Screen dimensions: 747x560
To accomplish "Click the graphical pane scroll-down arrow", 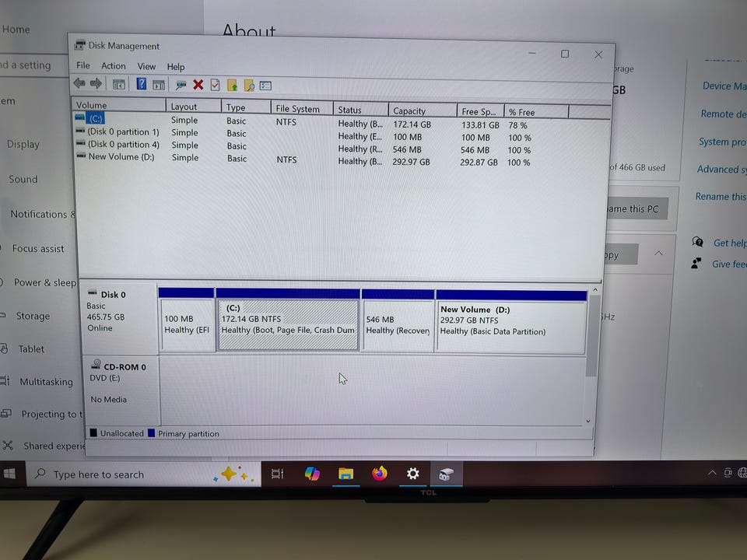I will pos(588,421).
